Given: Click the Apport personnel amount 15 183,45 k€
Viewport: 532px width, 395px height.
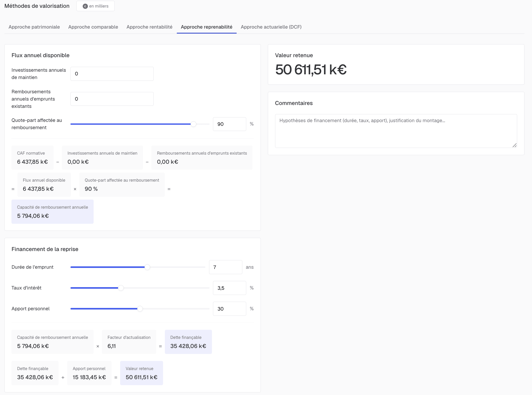Looking at the screenshot, I should point(89,377).
